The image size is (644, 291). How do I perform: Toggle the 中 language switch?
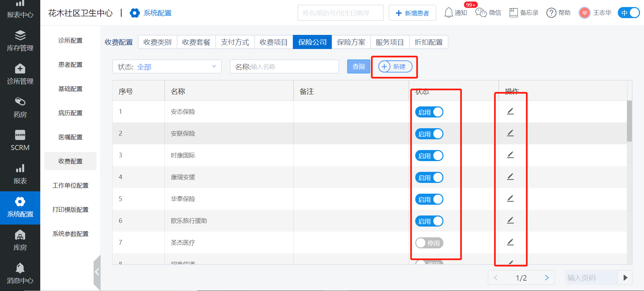pyautogui.click(x=629, y=13)
